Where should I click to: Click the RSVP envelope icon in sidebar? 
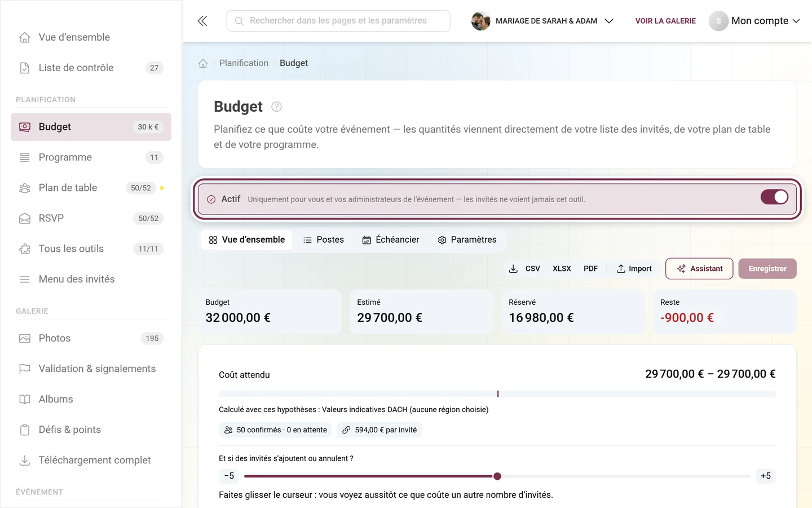[x=25, y=218]
